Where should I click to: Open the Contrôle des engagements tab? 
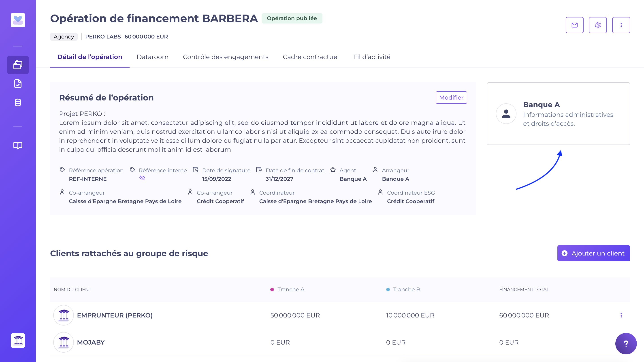click(x=226, y=57)
